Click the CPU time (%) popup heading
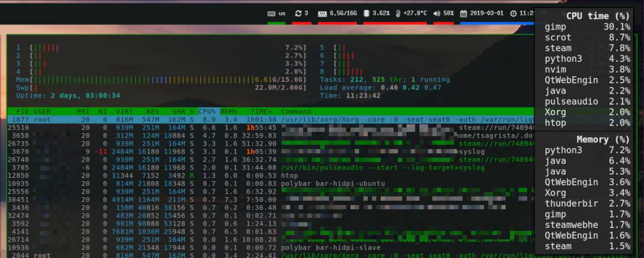The height and width of the screenshot is (258, 644). 598,16
